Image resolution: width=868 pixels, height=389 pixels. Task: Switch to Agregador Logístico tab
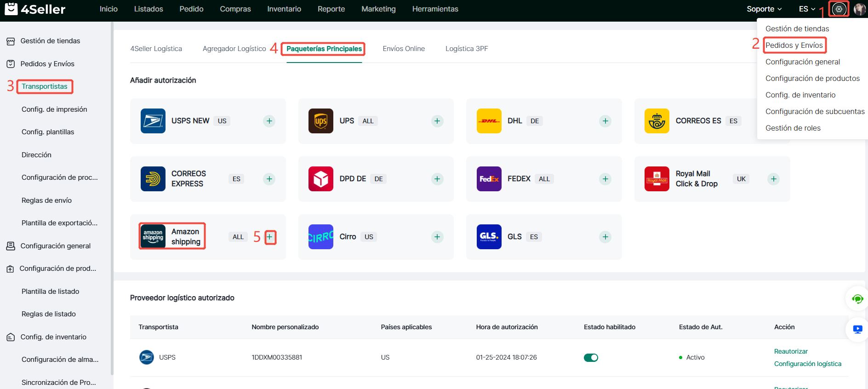pos(234,49)
